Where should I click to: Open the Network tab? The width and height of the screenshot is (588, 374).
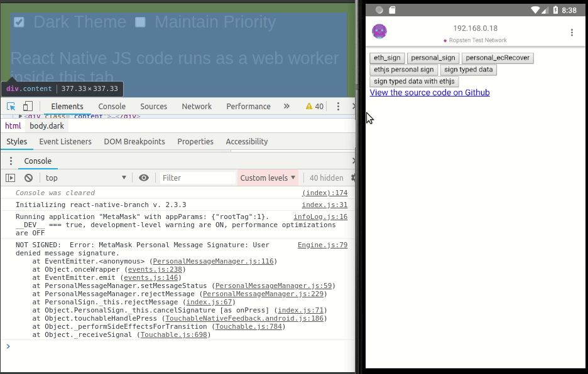coord(197,107)
